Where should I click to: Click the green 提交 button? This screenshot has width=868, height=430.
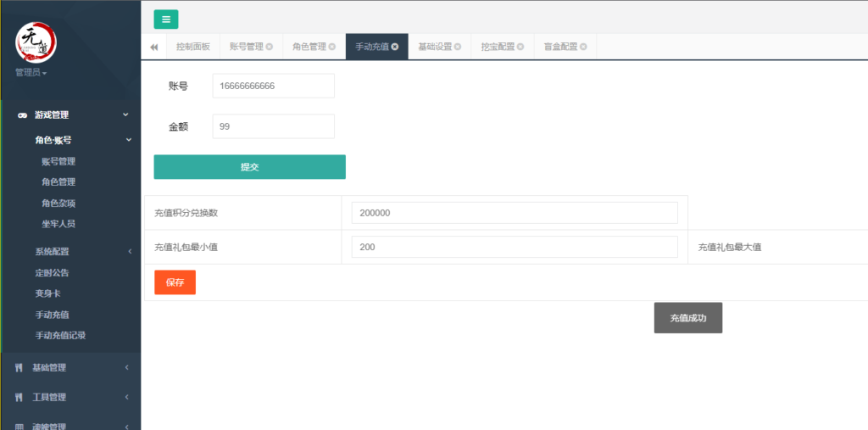(250, 167)
